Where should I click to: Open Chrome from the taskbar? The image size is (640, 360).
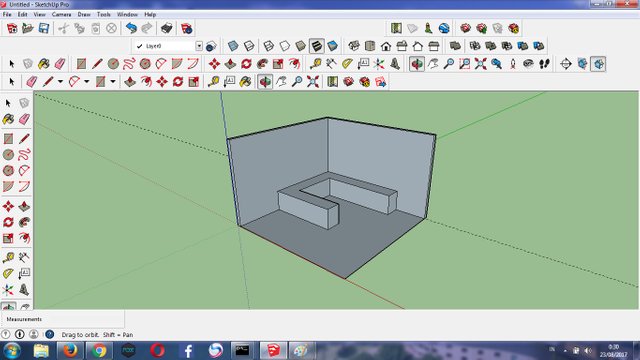pyautogui.click(x=99, y=351)
